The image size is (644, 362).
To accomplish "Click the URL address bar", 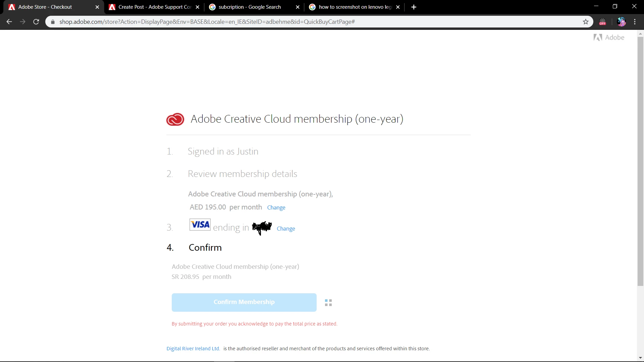I will [x=302, y=22].
